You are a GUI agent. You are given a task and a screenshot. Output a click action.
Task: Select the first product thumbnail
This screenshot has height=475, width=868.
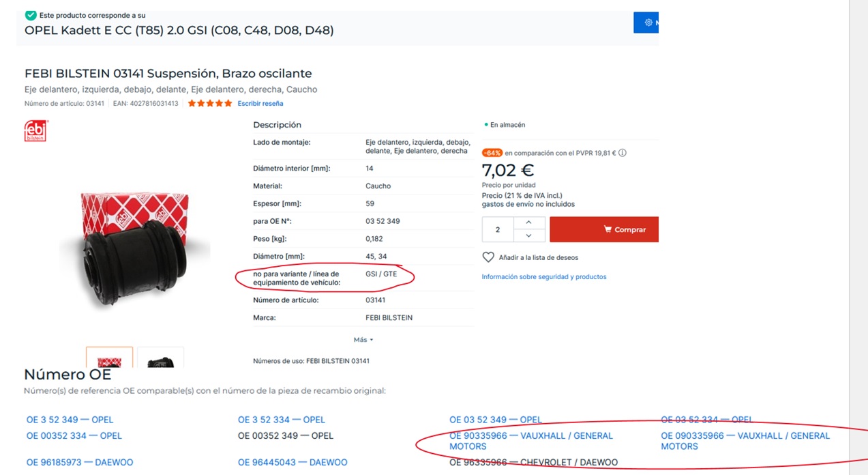109,358
